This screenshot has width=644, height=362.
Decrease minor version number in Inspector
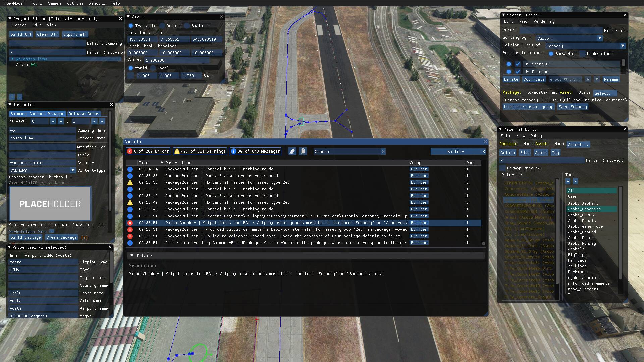pos(94,121)
